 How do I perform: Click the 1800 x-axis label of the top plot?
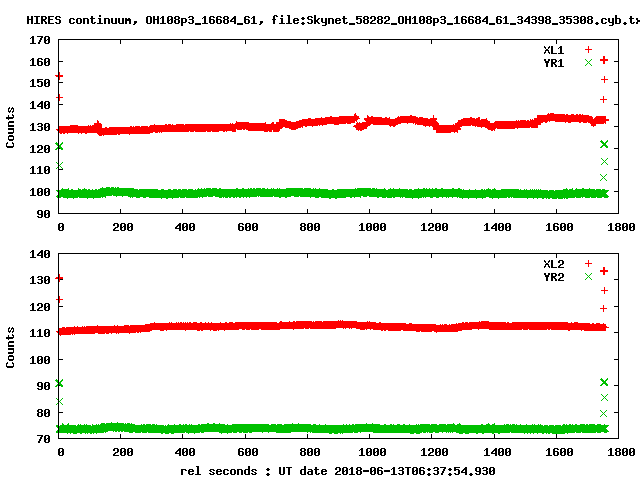click(621, 227)
